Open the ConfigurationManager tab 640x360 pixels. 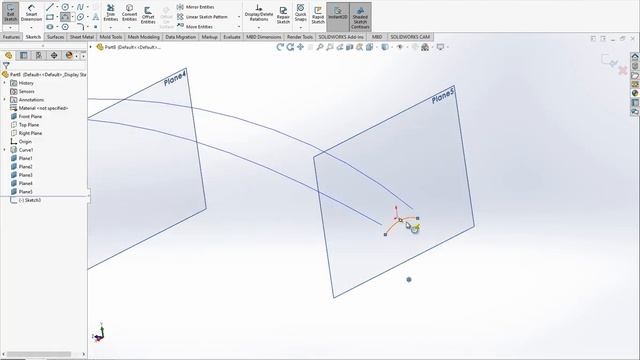pos(39,55)
